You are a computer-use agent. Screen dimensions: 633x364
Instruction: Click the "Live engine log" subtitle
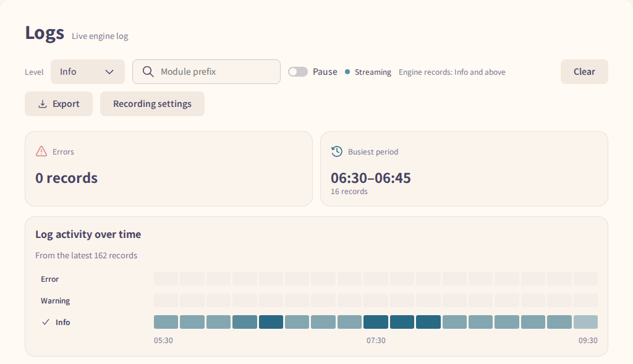[x=100, y=36]
